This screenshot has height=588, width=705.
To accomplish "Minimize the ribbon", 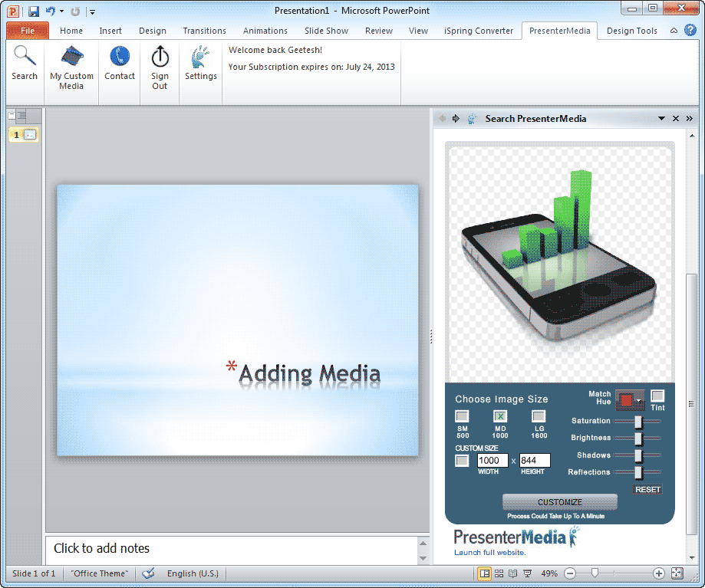I will click(x=674, y=31).
